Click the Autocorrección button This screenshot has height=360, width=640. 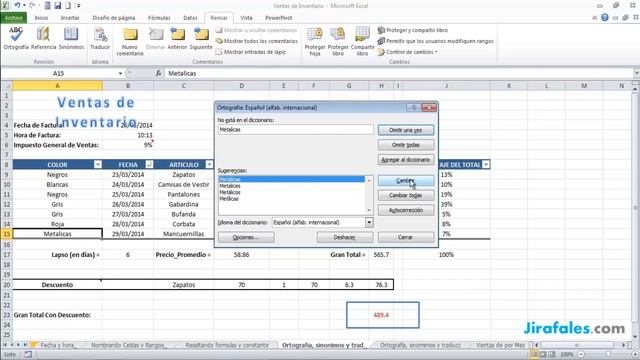click(406, 210)
